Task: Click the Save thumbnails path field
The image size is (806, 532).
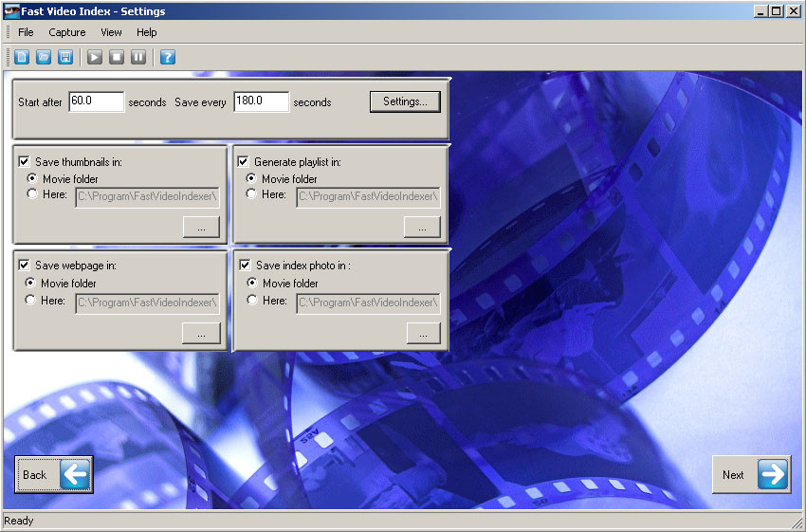Action: (148, 197)
